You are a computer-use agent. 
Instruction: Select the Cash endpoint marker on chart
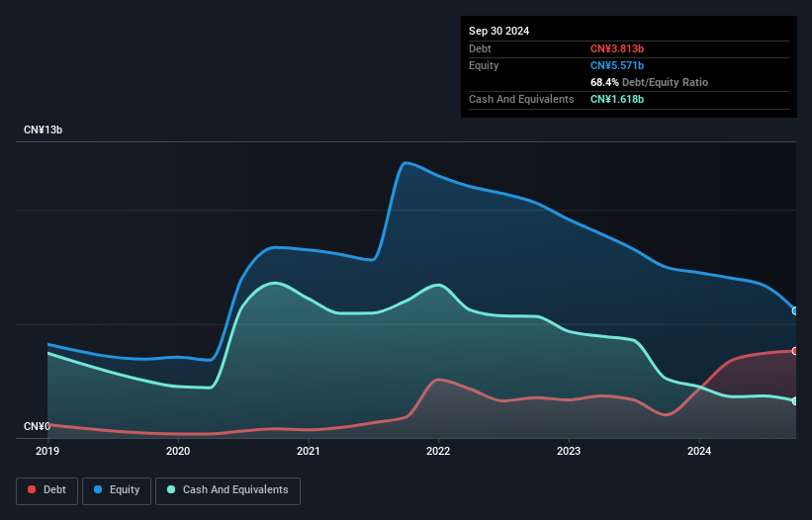(795, 401)
